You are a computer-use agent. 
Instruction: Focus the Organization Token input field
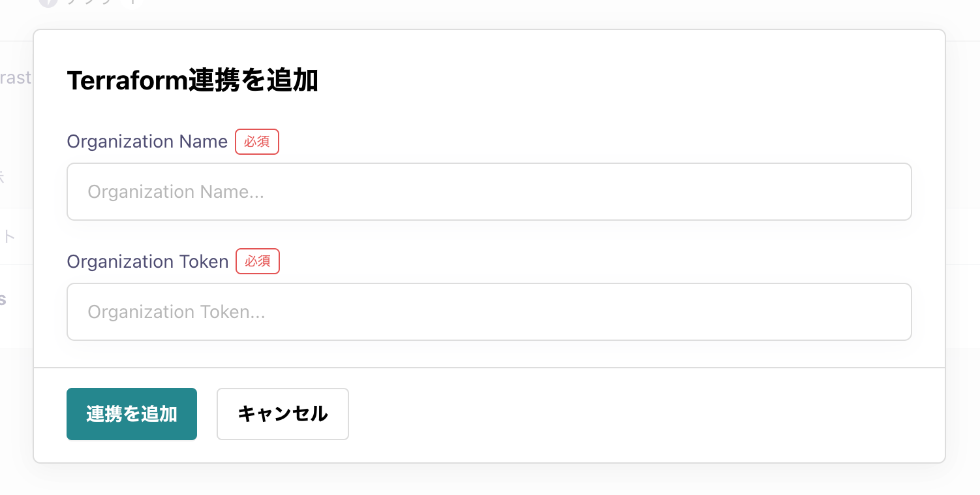[489, 311]
